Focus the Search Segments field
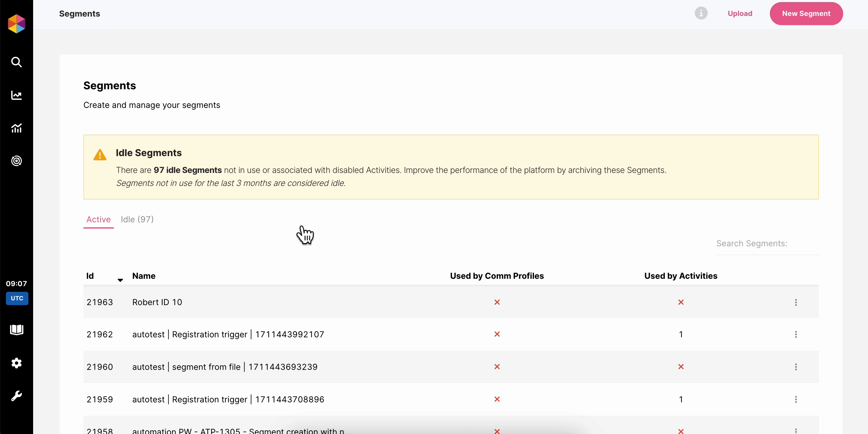 point(767,244)
